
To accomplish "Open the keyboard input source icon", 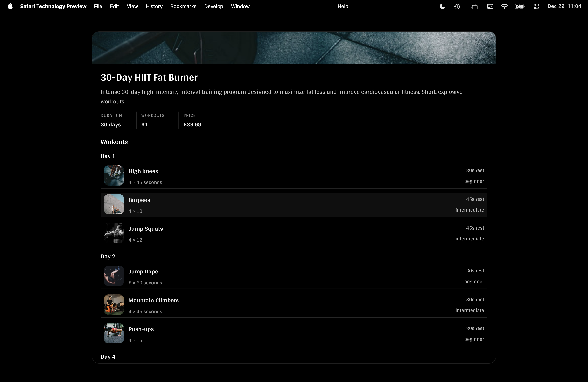I will [x=490, y=6].
